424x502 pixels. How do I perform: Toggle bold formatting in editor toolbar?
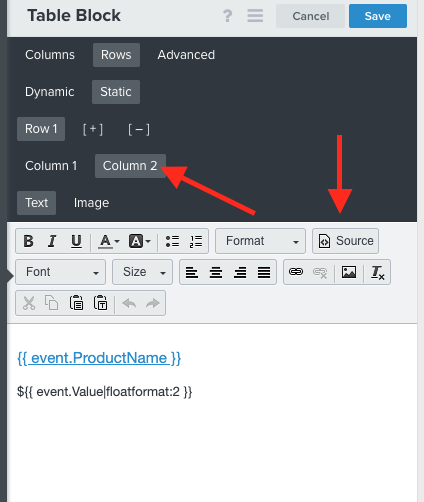tap(29, 241)
